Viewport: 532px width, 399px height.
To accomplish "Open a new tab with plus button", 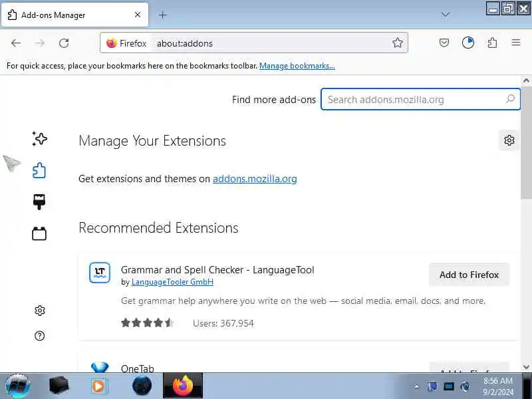I will point(163,15).
